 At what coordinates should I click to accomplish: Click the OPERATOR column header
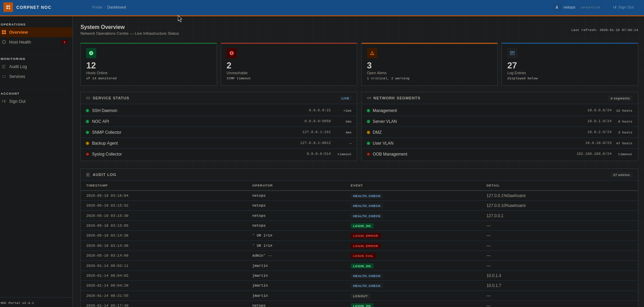262,185
